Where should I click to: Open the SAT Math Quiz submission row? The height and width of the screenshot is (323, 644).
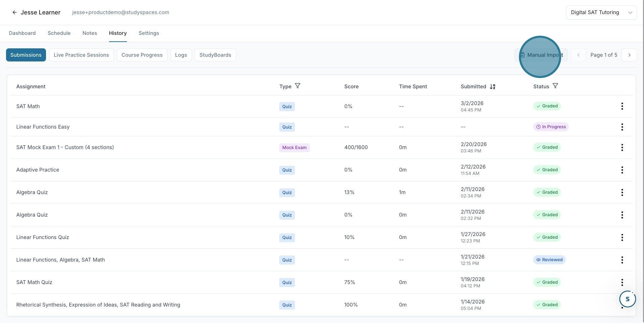pyautogui.click(x=321, y=282)
